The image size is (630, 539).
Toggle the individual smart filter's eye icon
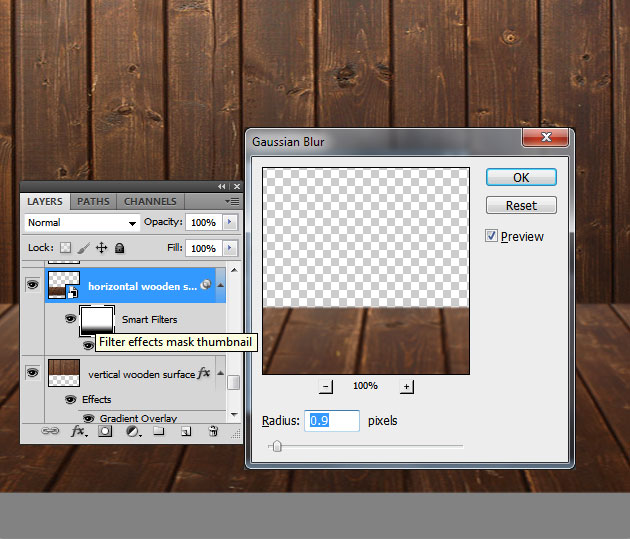pyautogui.click(x=88, y=345)
